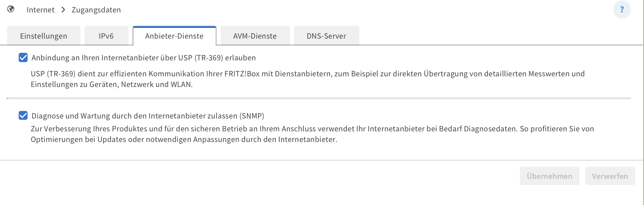This screenshot has width=644, height=205.
Task: Select the Anbieter-Dienste tab
Action: click(x=174, y=36)
